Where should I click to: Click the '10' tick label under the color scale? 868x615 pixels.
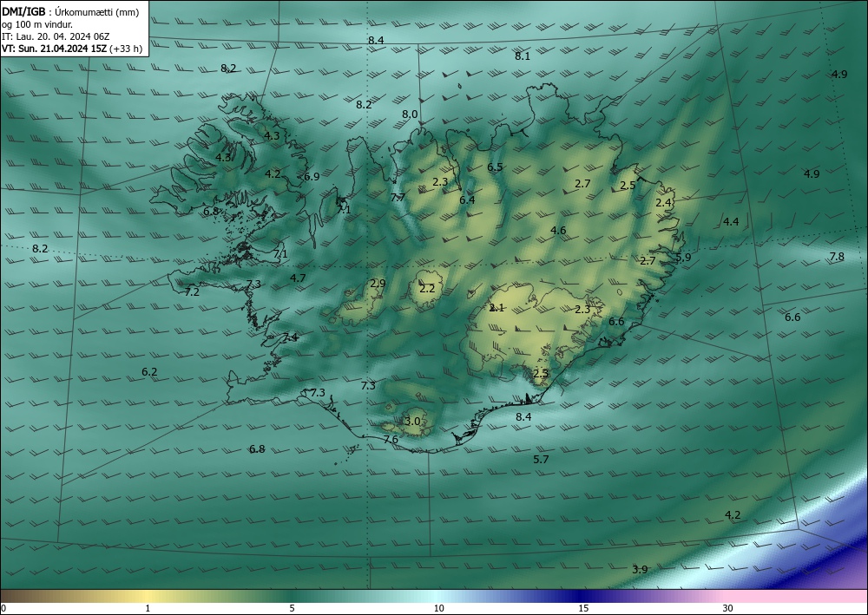438,608
